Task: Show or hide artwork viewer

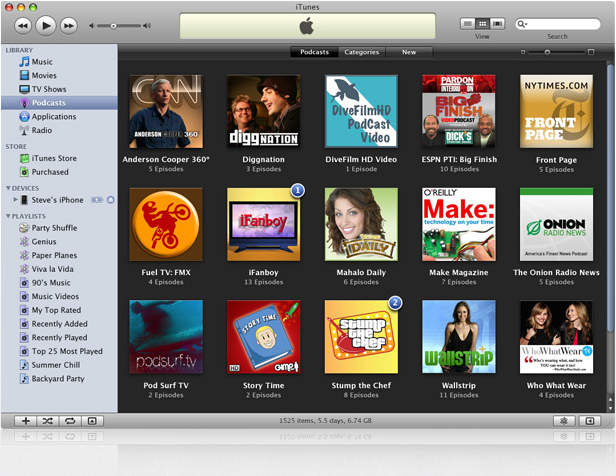Action: [92, 421]
